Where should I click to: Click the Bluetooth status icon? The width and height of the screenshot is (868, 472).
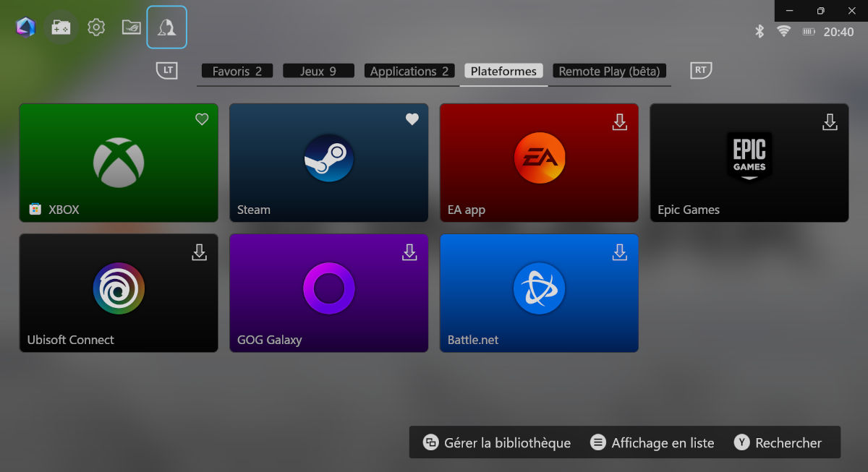pos(759,32)
